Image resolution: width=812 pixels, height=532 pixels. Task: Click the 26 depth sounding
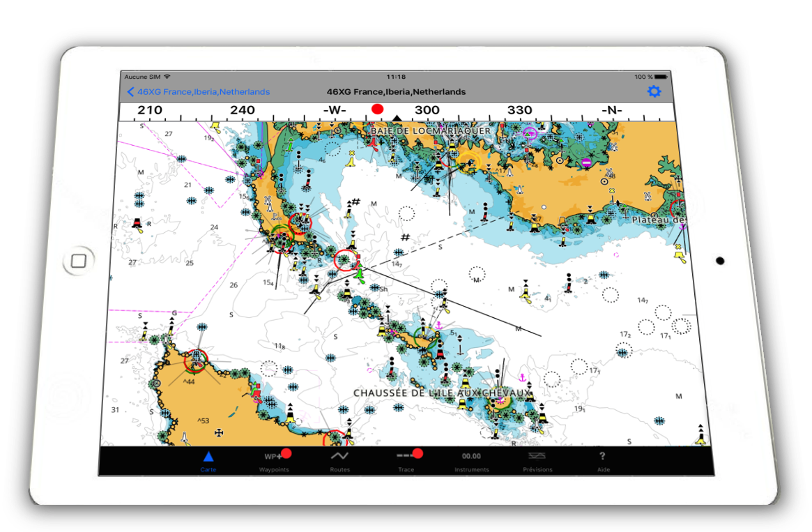point(233,285)
